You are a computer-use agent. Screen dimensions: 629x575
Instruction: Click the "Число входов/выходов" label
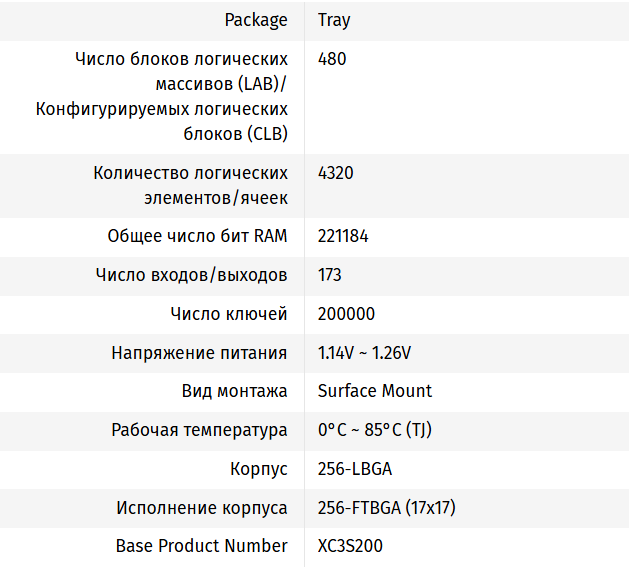click(x=191, y=275)
